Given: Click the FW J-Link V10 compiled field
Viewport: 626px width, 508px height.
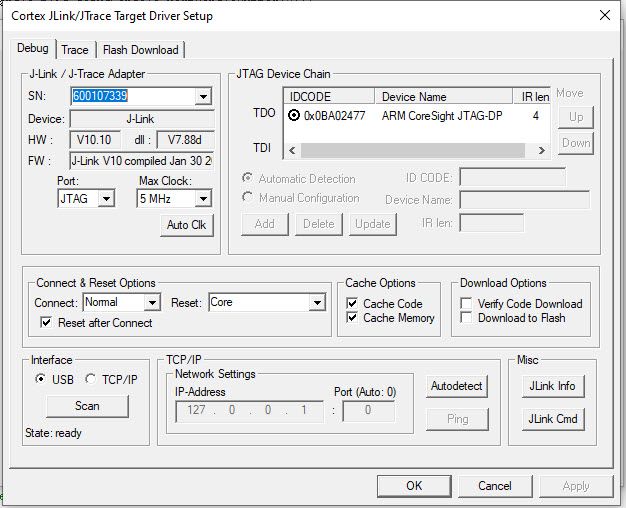Looking at the screenshot, I should point(142,161).
